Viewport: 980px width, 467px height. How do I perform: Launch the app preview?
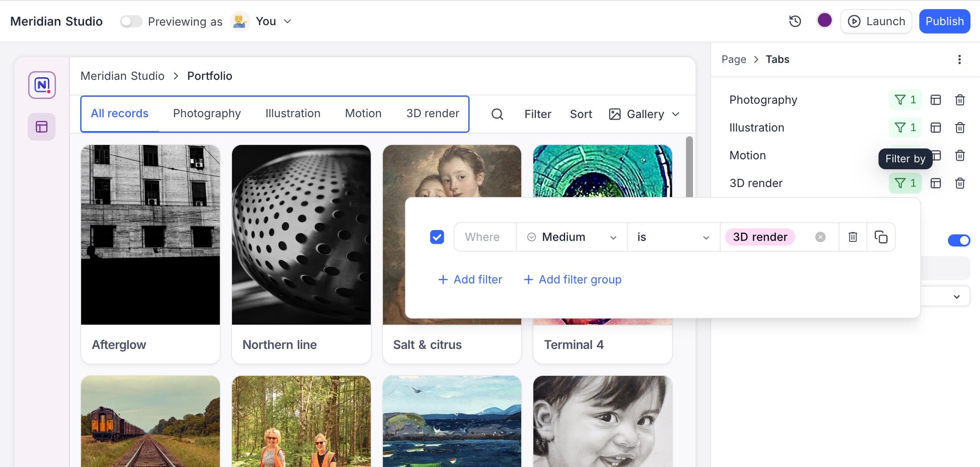[876, 21]
